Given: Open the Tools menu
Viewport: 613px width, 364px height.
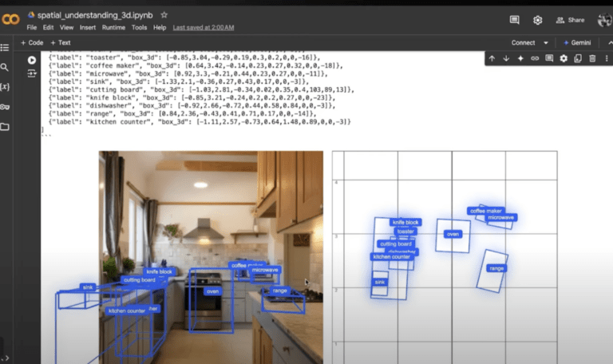Looking at the screenshot, I should [139, 27].
